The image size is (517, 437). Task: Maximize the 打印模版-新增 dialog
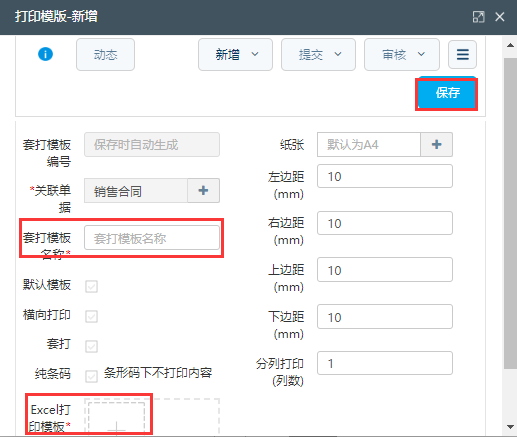(478, 17)
